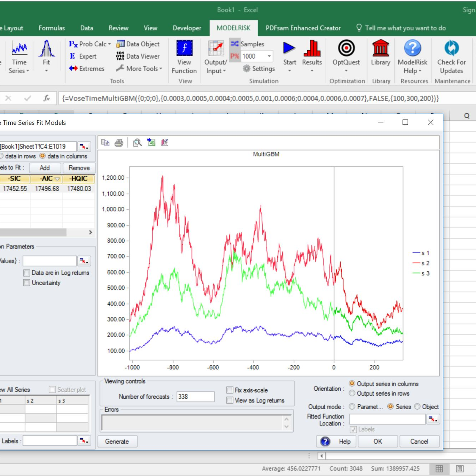Expand Results dropdown arrow
This screenshot has width=476, height=476.
[x=312, y=71]
